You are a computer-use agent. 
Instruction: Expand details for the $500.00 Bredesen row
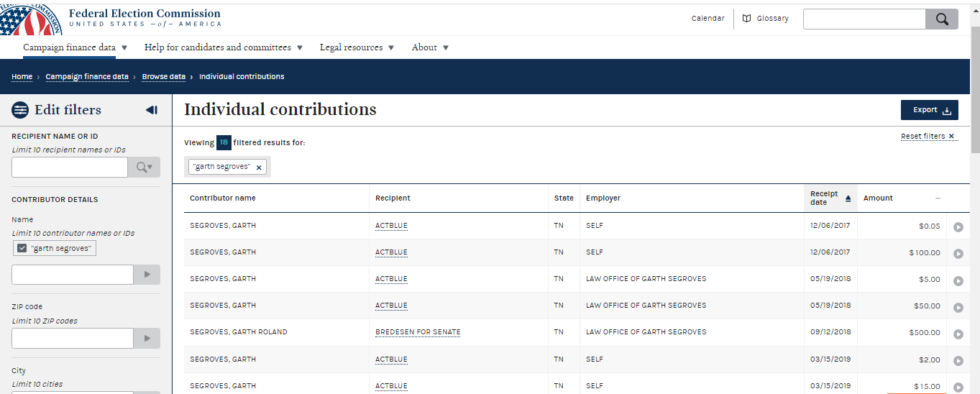958,334
